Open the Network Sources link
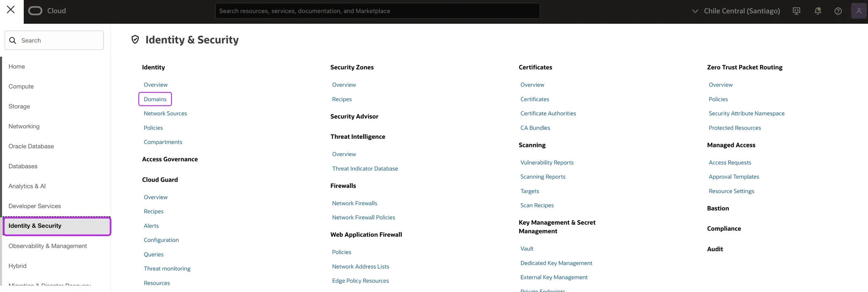868x292 pixels. point(165,113)
